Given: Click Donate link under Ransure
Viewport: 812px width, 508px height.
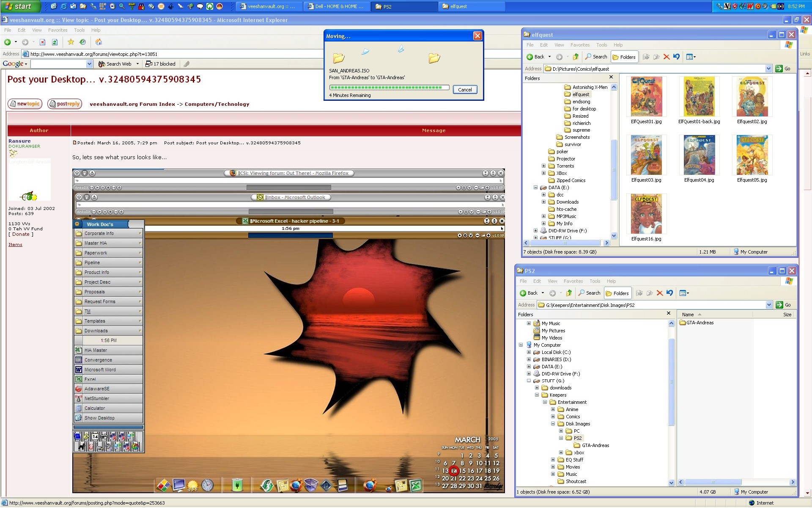Looking at the screenshot, I should [x=21, y=234].
